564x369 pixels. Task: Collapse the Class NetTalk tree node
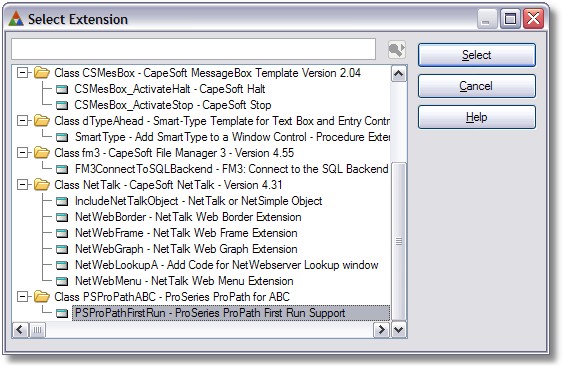23,185
